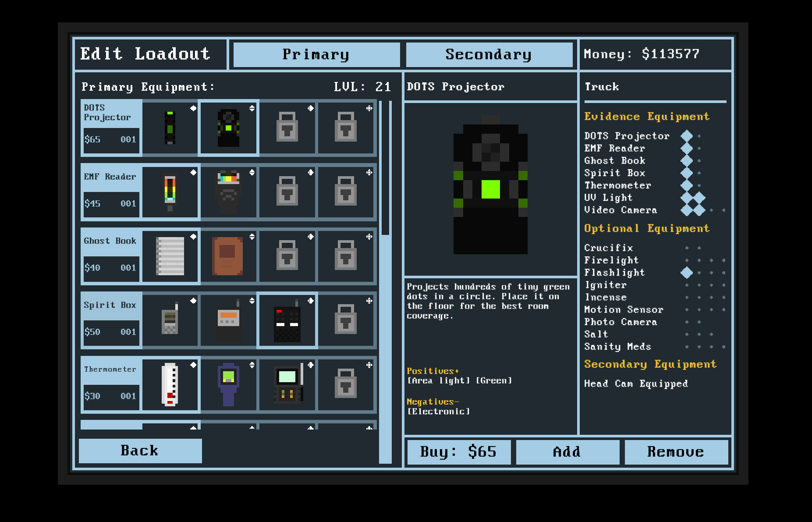Click the "$65" DOTS Projector price
Screen dimensions: 812x522
[x=92, y=139]
